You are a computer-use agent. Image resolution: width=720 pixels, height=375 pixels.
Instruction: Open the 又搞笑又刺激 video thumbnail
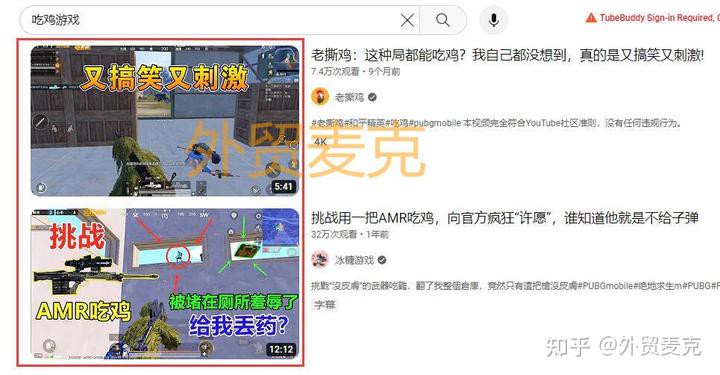coord(165,121)
